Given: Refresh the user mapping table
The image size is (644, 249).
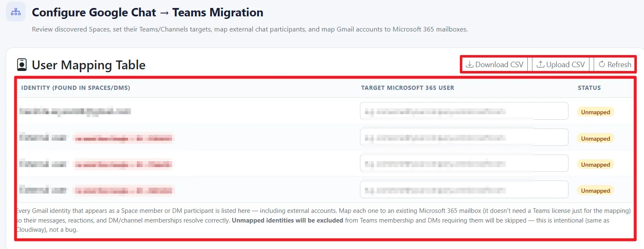Looking at the screenshot, I should click(x=615, y=64).
